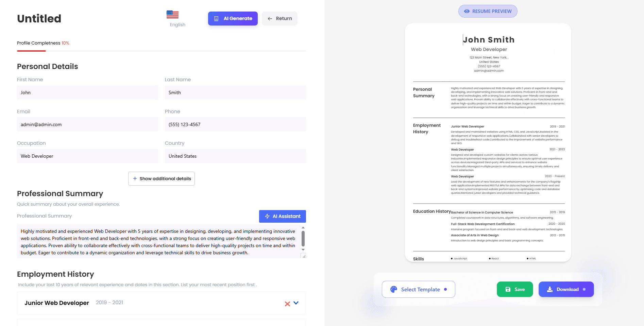Viewport: 644px width, 326px height.
Task: Show additional personal details
Action: [162, 178]
